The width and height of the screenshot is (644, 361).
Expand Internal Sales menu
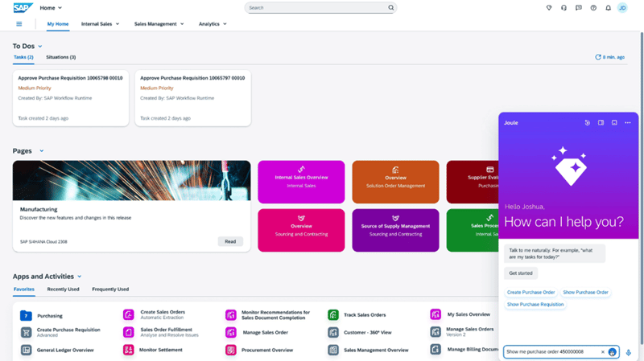pos(100,24)
